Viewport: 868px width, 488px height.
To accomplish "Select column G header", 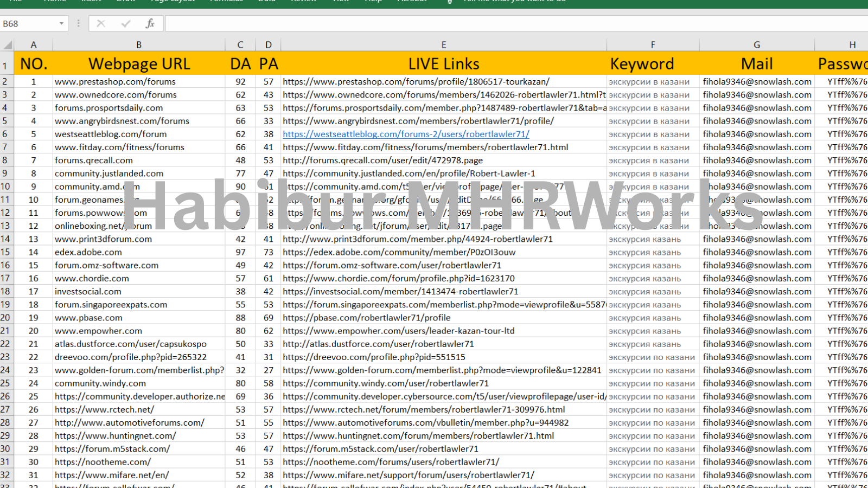I will pos(756,45).
